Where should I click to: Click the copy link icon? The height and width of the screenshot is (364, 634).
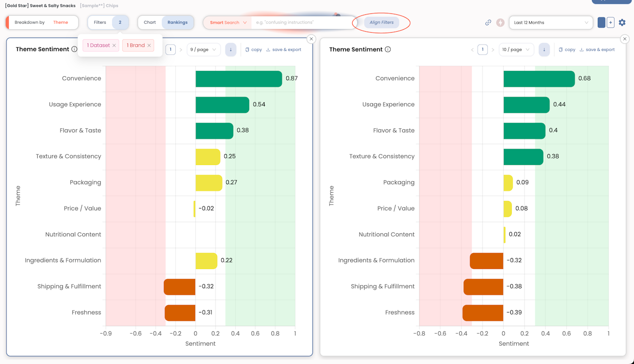[x=488, y=23]
